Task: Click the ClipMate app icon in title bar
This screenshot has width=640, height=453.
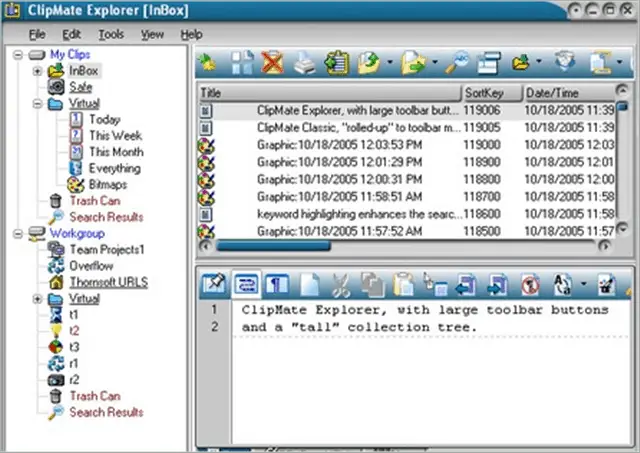Action: pos(12,10)
